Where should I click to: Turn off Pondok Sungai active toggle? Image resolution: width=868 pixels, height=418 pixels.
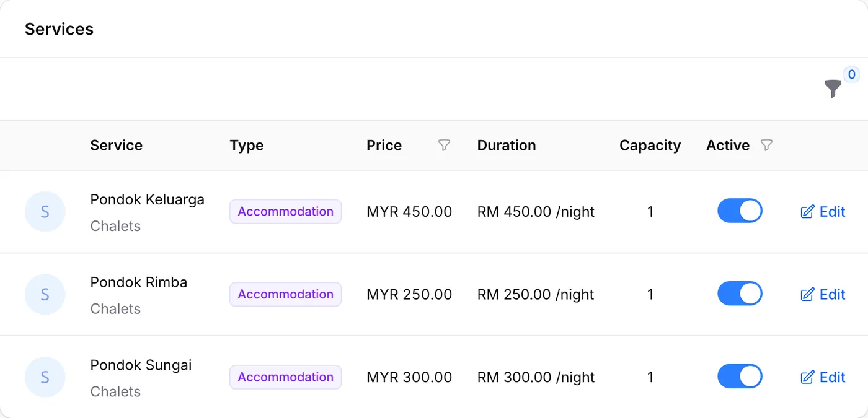pos(740,377)
